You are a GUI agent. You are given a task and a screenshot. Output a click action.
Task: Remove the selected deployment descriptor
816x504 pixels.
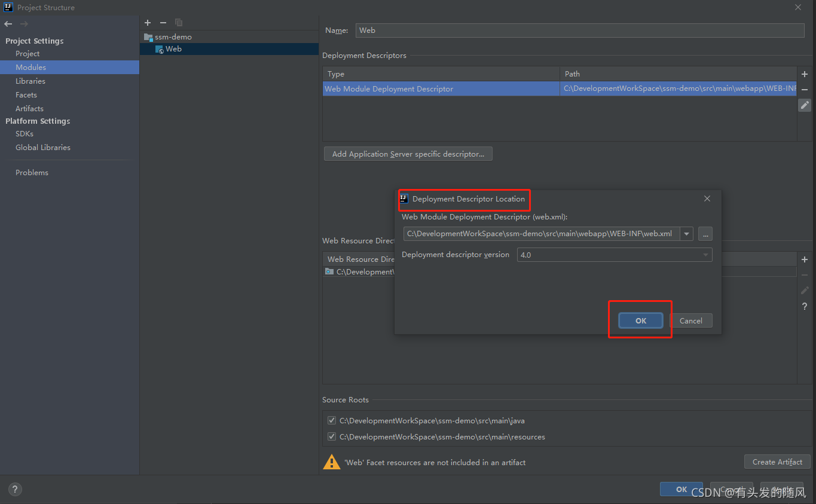point(805,90)
